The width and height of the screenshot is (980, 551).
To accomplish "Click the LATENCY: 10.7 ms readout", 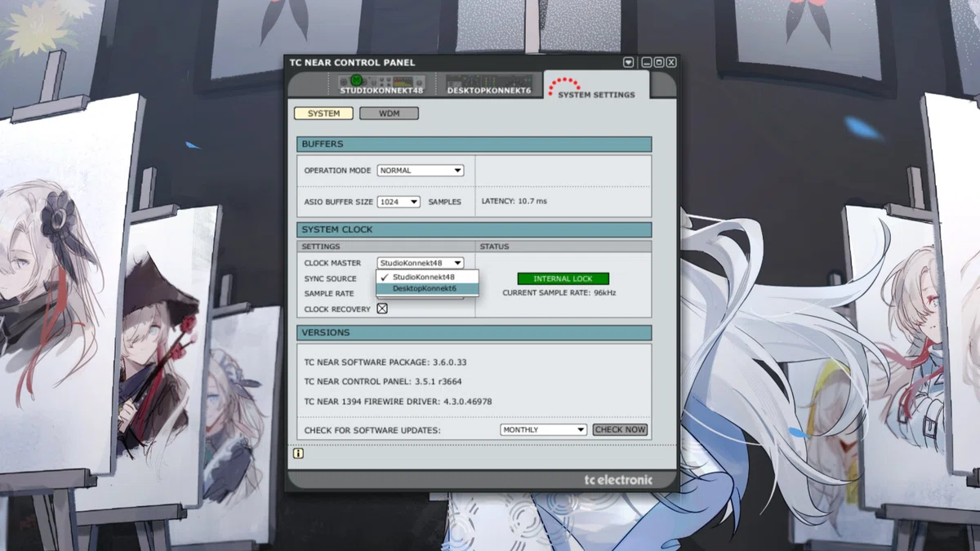I will point(514,202).
